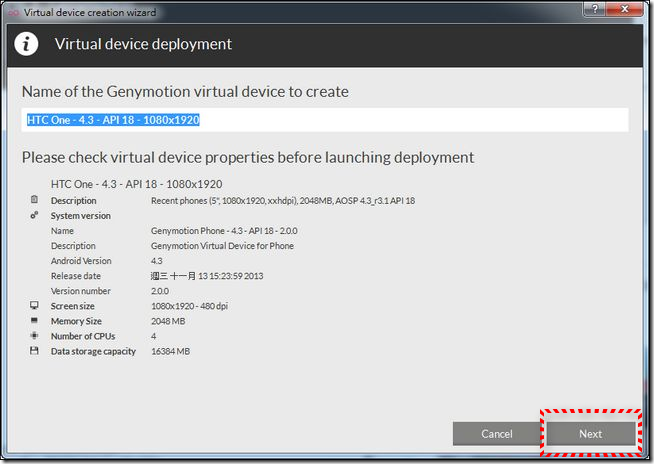654x464 pixels.
Task: Click the 'Memory Size' label
Action: (76, 321)
